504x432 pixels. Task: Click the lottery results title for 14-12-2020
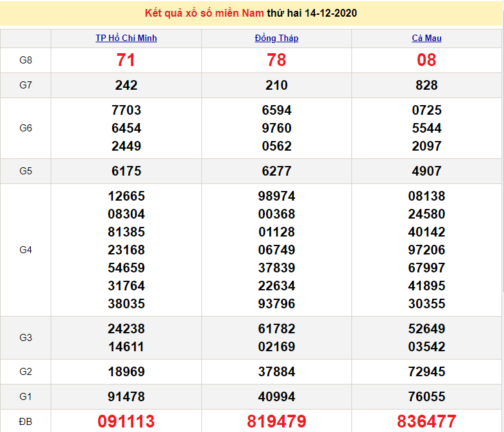pos(251,13)
